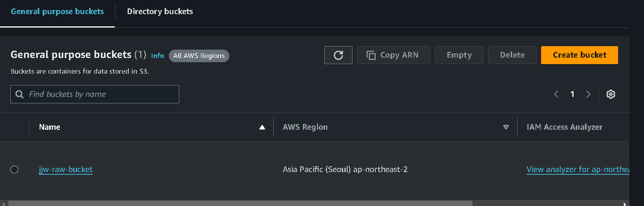Image resolution: width=644 pixels, height=206 pixels.
Task: Click the AWS Region column header
Action: coord(305,127)
